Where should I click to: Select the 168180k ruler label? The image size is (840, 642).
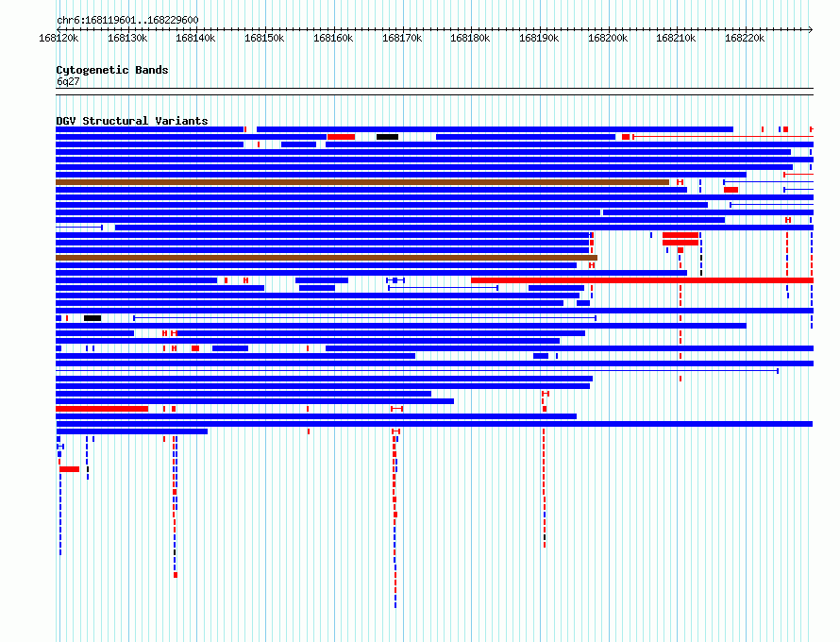tap(470, 38)
